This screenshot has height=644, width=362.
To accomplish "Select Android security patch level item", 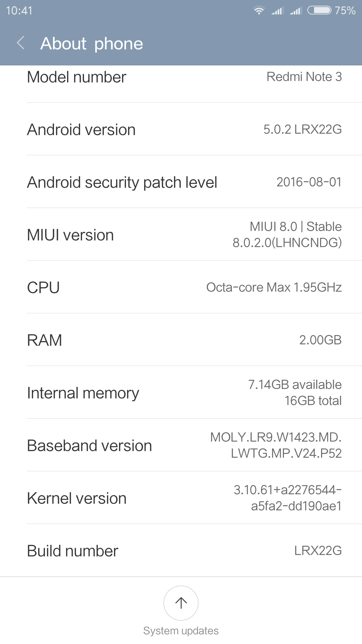I will click(x=181, y=182).
